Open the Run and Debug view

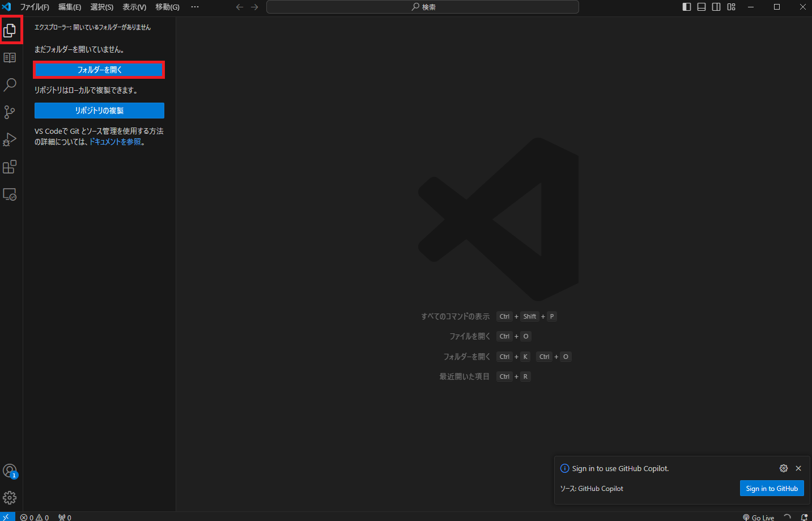click(10, 139)
